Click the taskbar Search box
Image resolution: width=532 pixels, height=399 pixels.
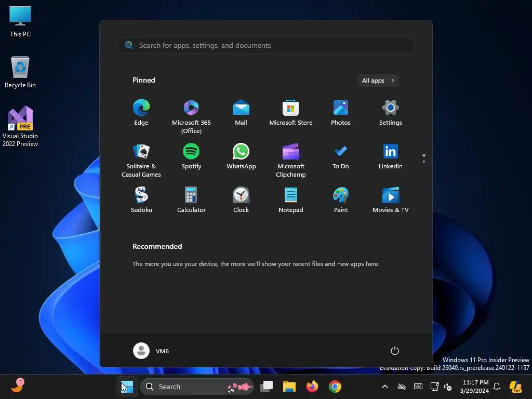click(x=197, y=387)
